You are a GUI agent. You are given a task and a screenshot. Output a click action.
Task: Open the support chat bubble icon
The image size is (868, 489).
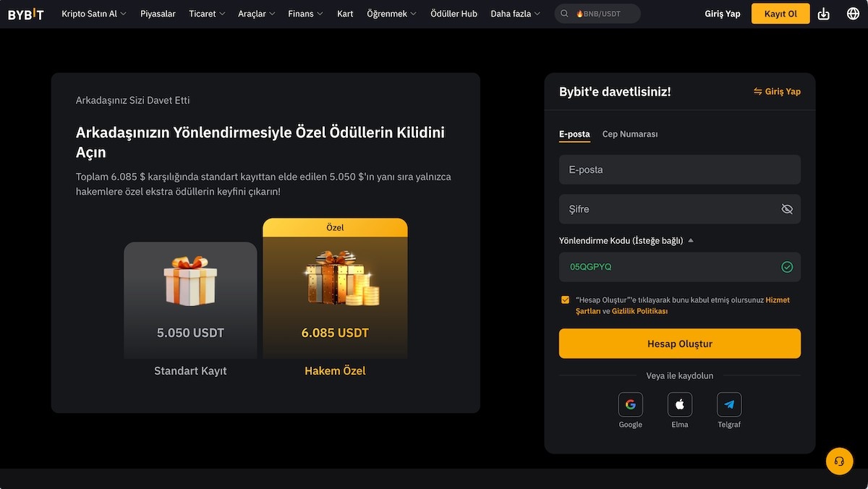[839, 461]
